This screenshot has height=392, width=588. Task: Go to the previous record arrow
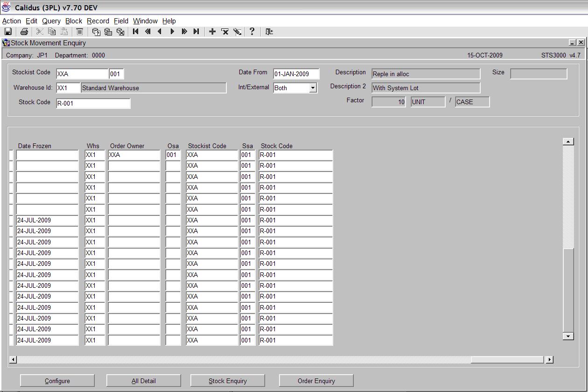(160, 32)
